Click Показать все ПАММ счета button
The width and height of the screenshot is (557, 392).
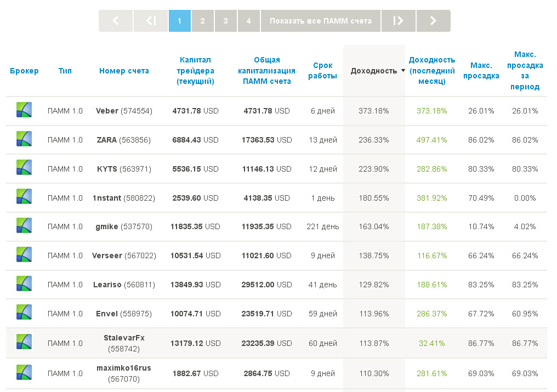(321, 21)
